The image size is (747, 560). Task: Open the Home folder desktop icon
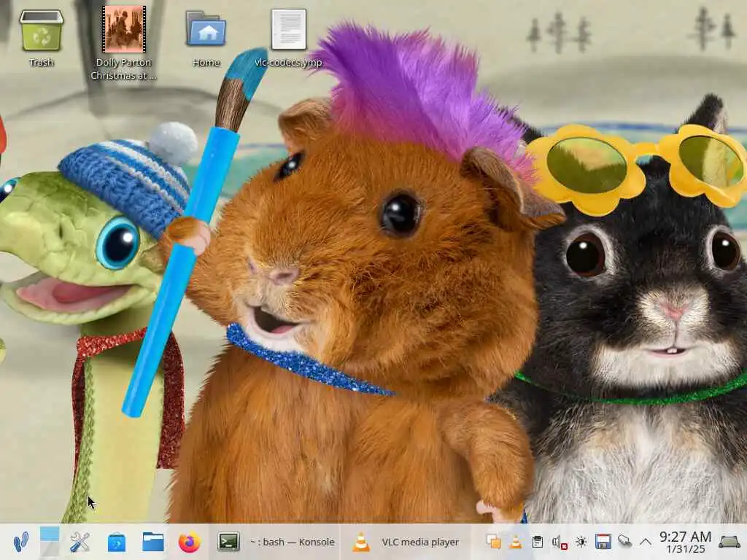[x=206, y=38]
